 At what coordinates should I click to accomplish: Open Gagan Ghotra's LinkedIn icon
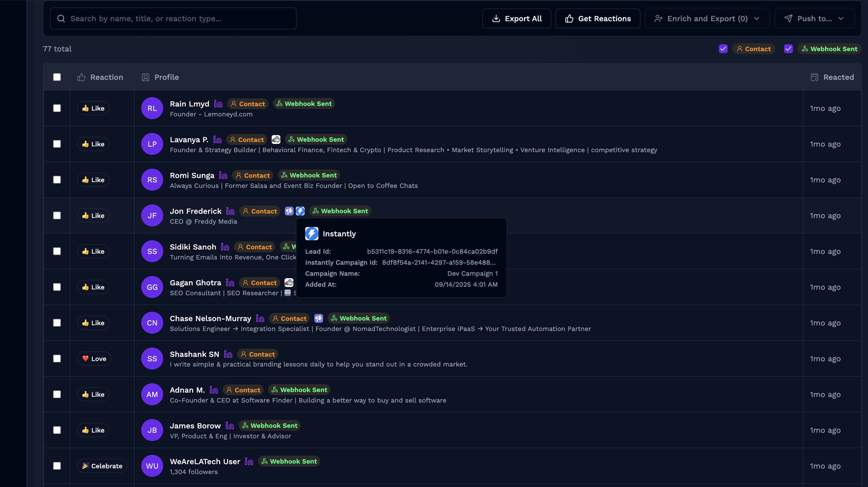coord(230,283)
